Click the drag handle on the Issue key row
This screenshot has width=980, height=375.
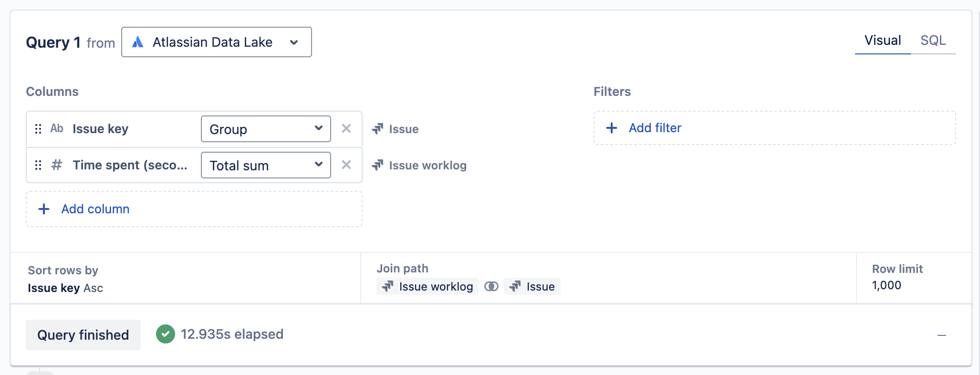(x=38, y=128)
